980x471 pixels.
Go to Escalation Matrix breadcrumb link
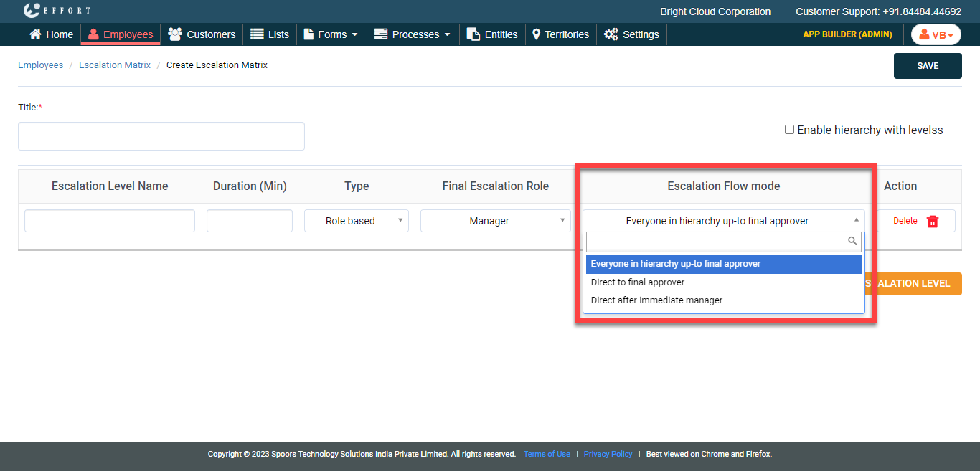coord(115,65)
